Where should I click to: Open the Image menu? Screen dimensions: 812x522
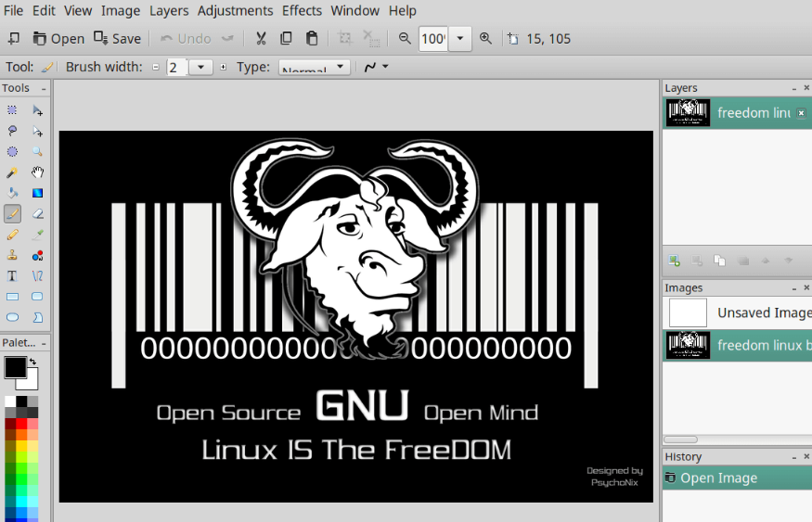click(120, 10)
